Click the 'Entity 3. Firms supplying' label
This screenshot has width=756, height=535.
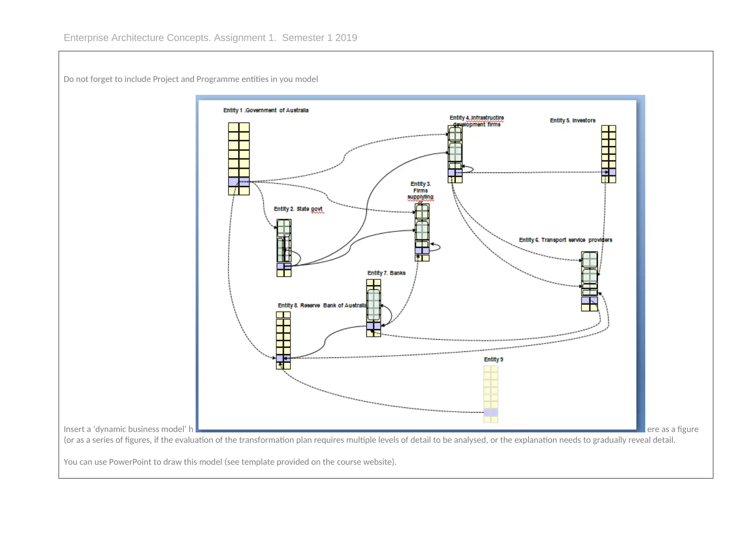click(421, 191)
